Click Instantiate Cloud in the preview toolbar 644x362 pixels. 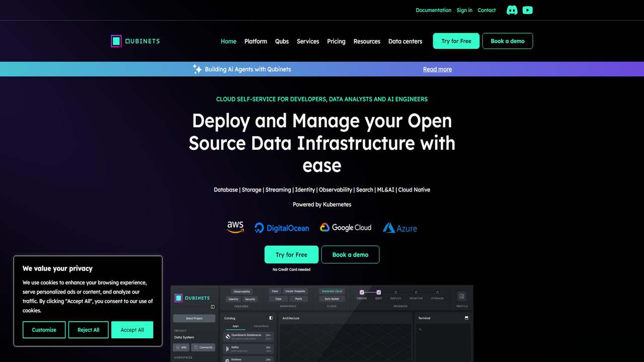click(332, 291)
